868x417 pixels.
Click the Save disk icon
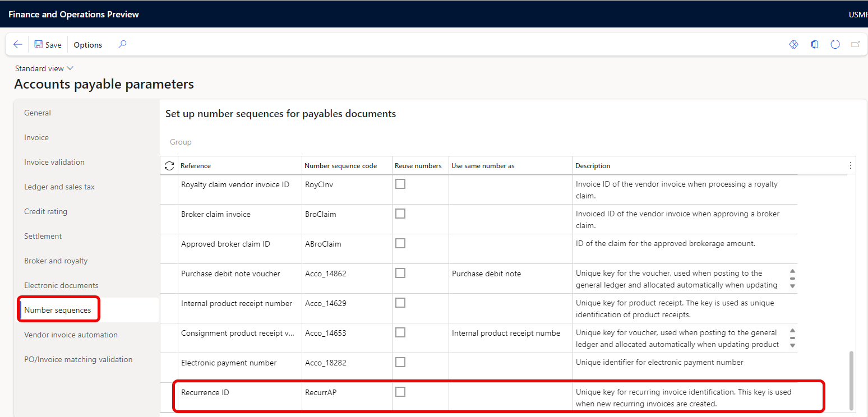39,45
